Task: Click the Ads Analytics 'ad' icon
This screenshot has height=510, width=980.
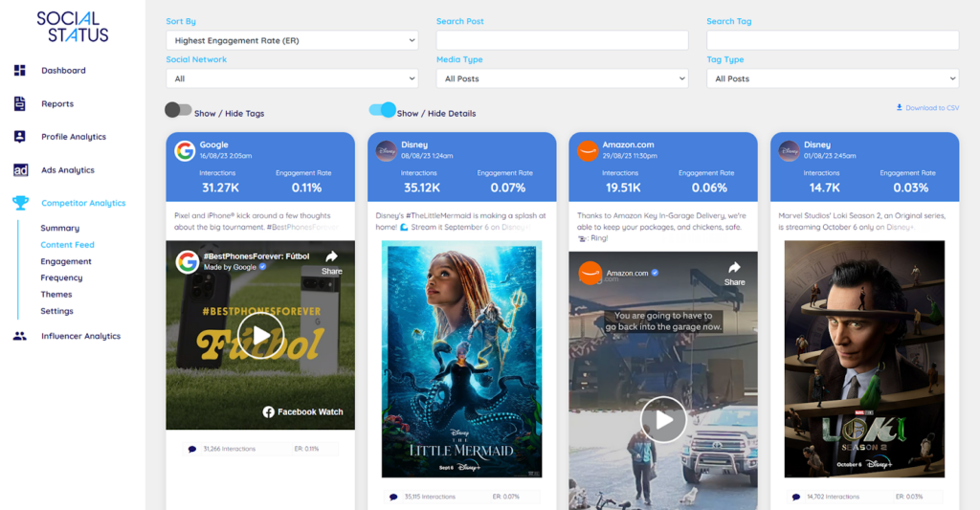Action: (20, 170)
